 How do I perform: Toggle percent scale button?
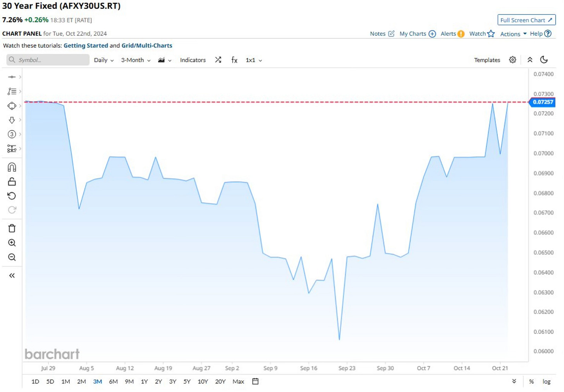coord(531,382)
